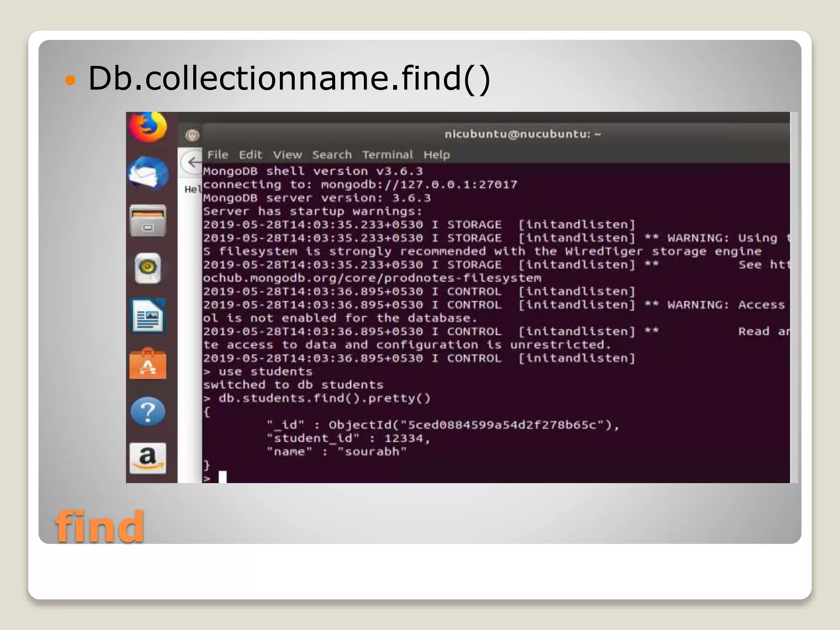
Task: Click the terminal cursor at the prompt
Action: tap(223, 477)
